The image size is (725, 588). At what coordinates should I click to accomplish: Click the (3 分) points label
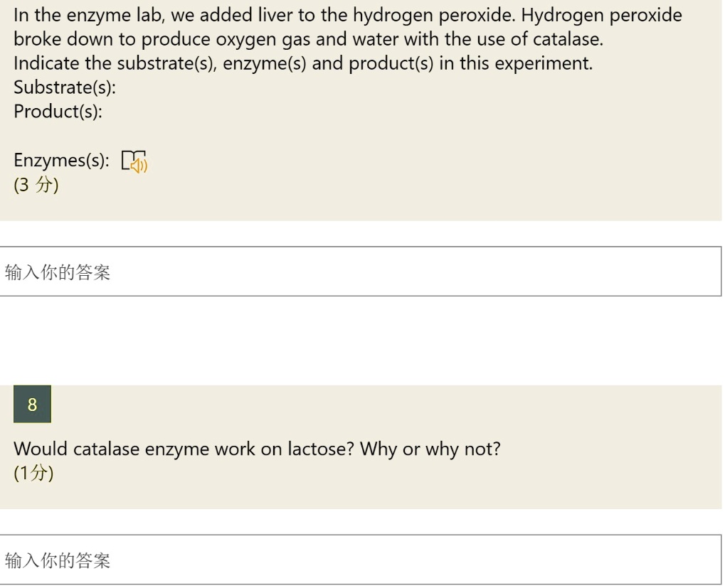[x=36, y=185]
